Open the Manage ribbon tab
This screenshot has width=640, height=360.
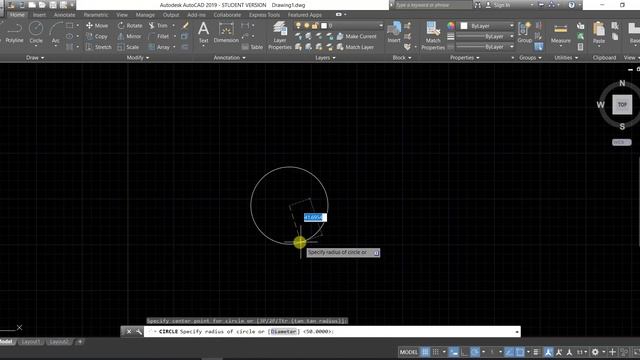(x=145, y=15)
